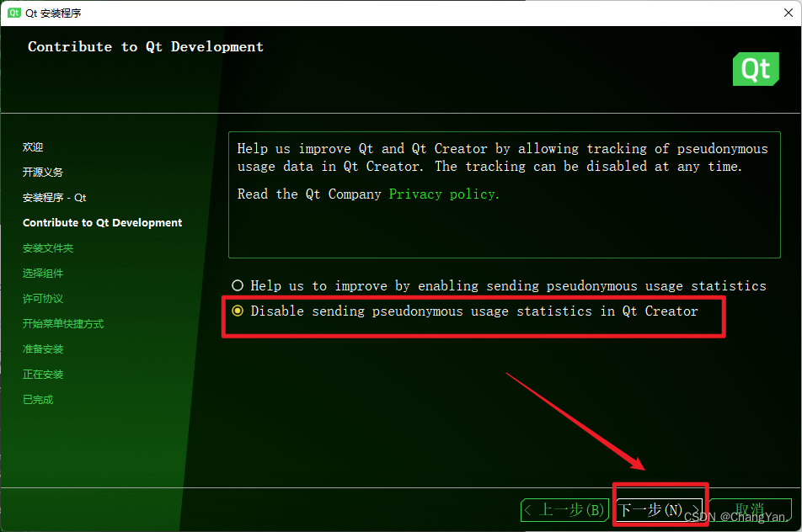Open the Privacy policy link

point(443,194)
